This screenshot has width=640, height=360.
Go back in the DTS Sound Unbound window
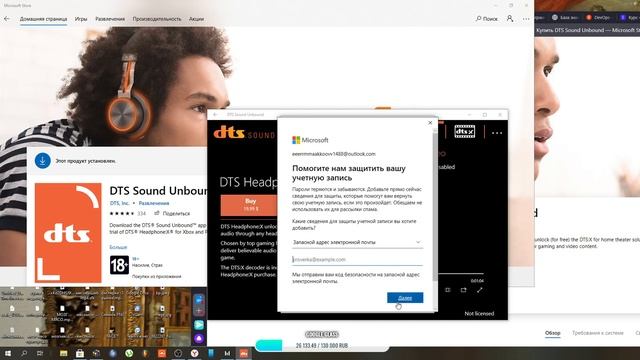(215, 115)
